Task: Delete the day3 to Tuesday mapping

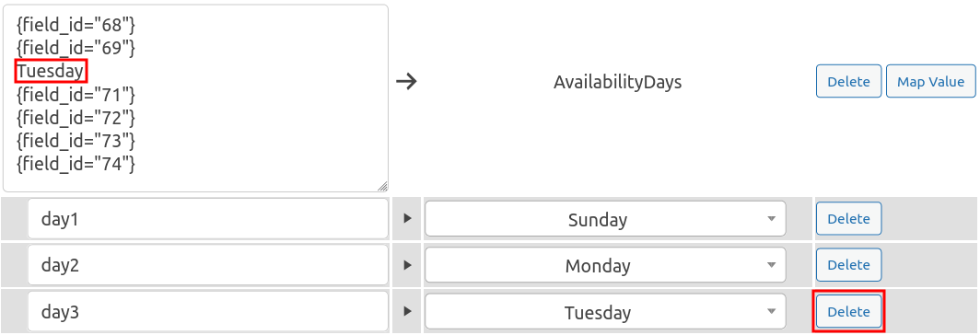Action: [849, 311]
